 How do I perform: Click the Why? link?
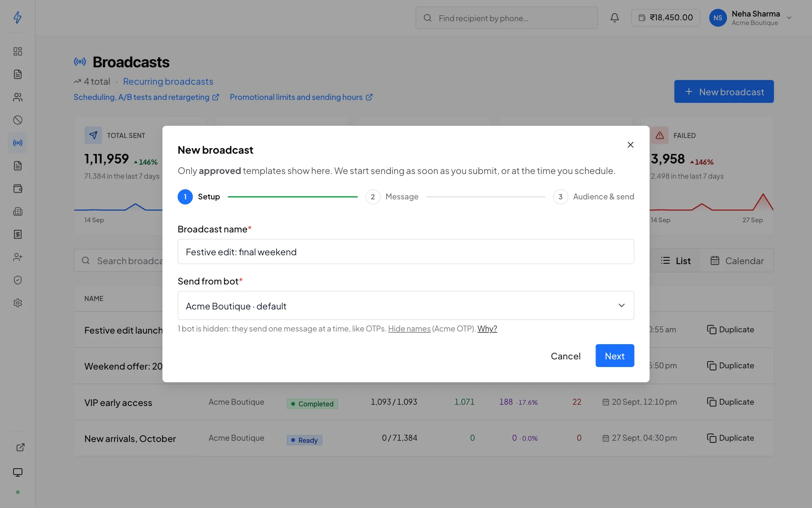[487, 329]
